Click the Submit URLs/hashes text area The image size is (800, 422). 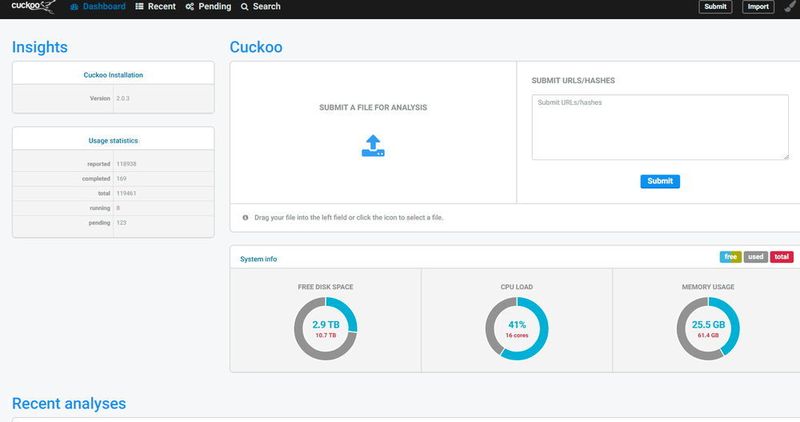tap(660, 127)
